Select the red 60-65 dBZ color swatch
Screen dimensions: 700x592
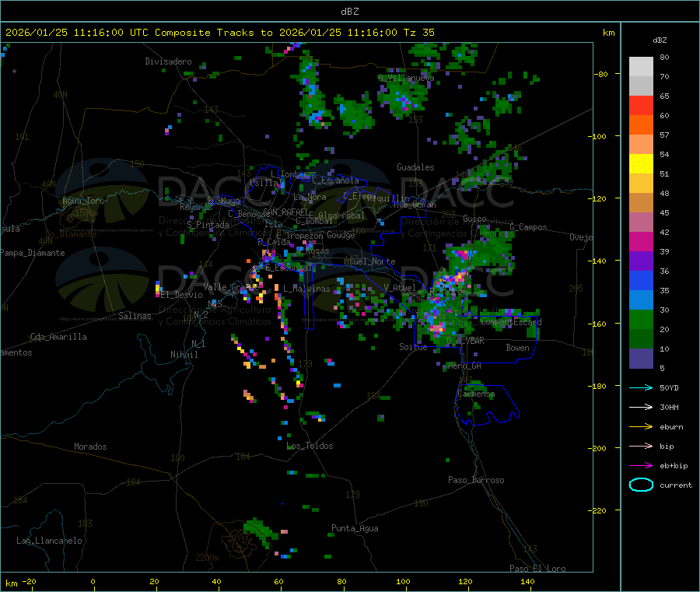(641, 105)
